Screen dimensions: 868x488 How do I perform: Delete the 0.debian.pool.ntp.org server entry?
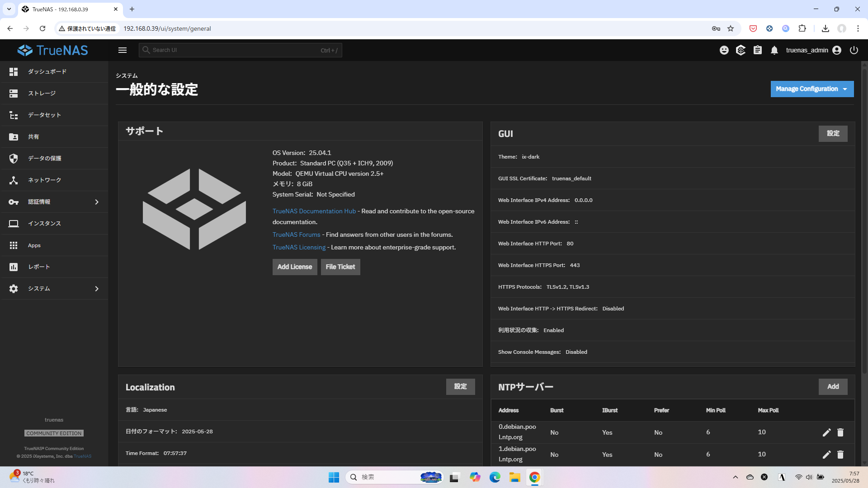click(x=840, y=432)
